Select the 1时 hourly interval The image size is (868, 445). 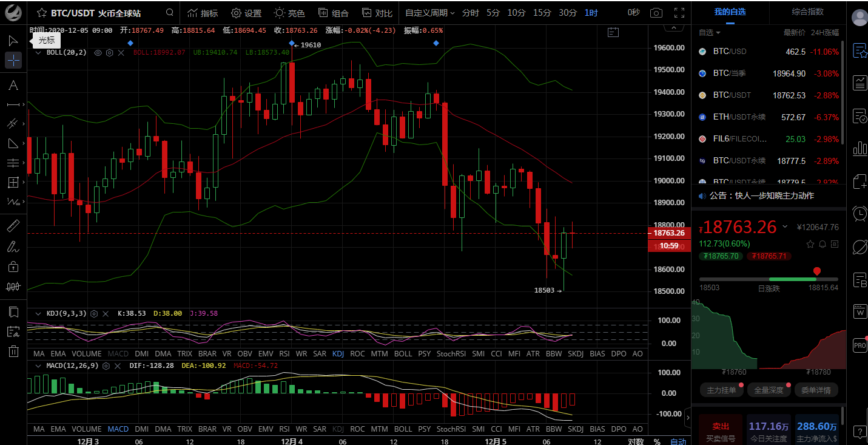(591, 13)
